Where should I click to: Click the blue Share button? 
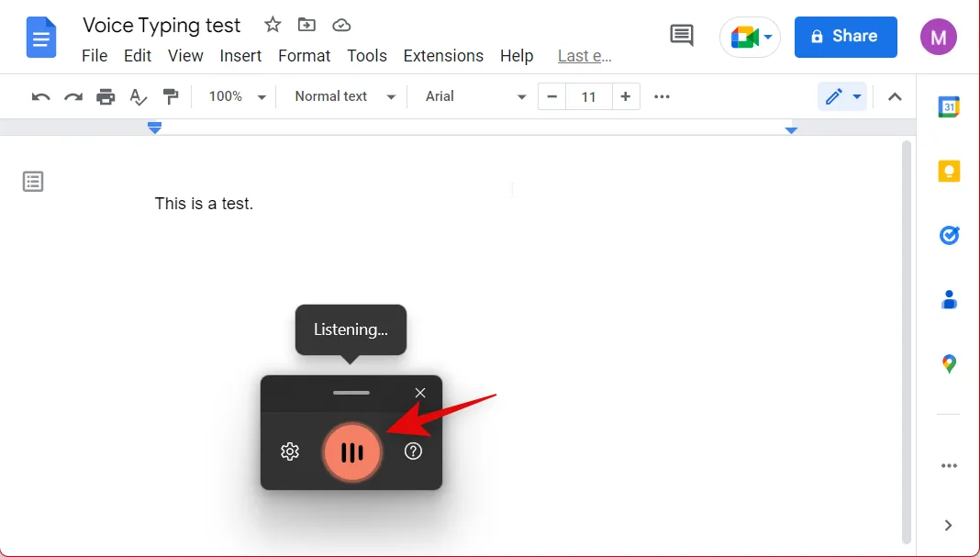(846, 37)
